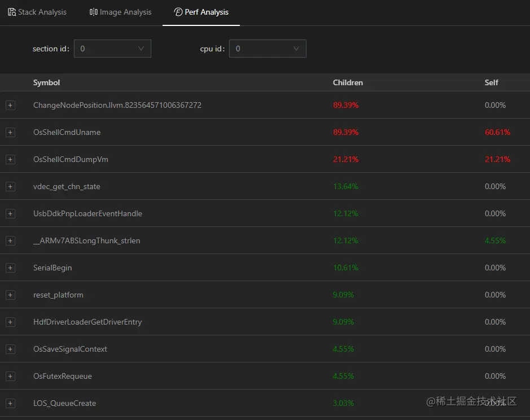
Task: Click LOS_QueueCreate Children value 3.03%
Action: [343, 403]
